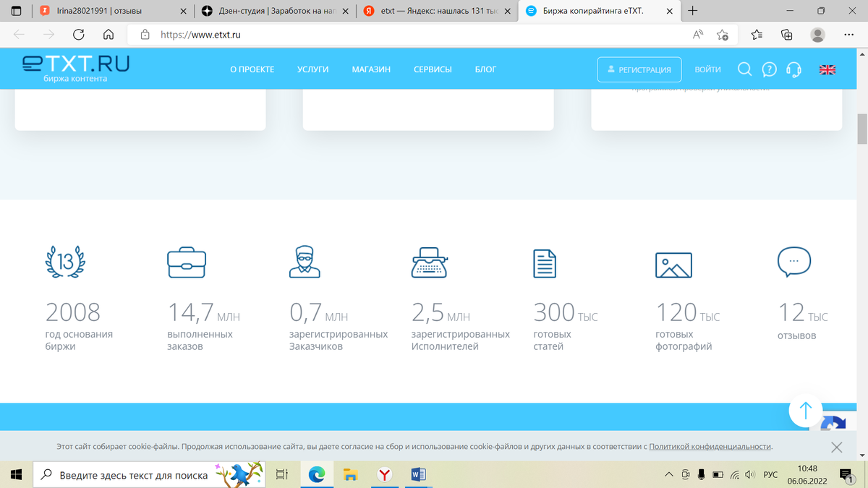
Task: Toggle the Read aloud icon in address bar
Action: point(698,34)
